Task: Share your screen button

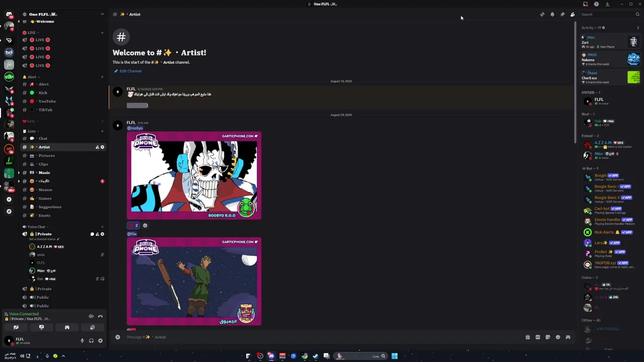Action: click(41, 327)
